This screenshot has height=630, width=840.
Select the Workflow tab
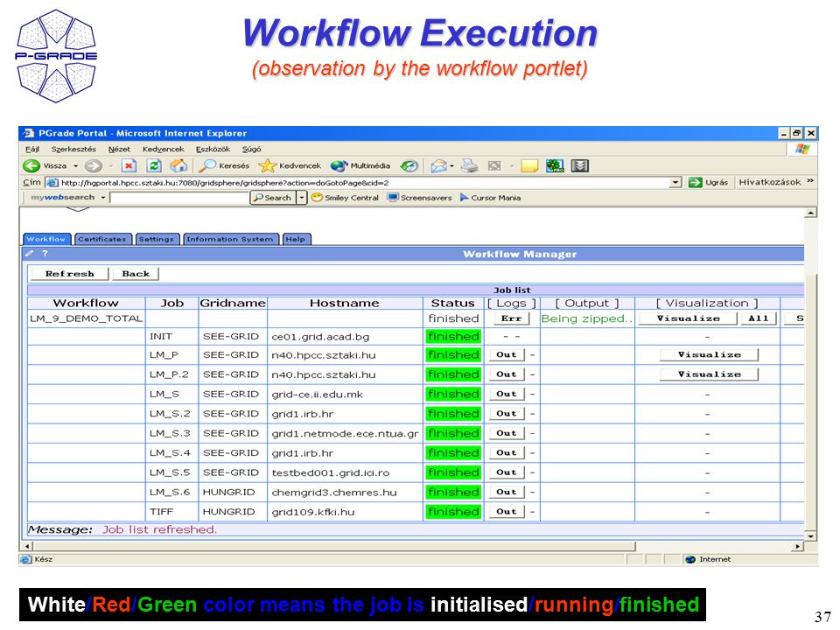tap(46, 239)
